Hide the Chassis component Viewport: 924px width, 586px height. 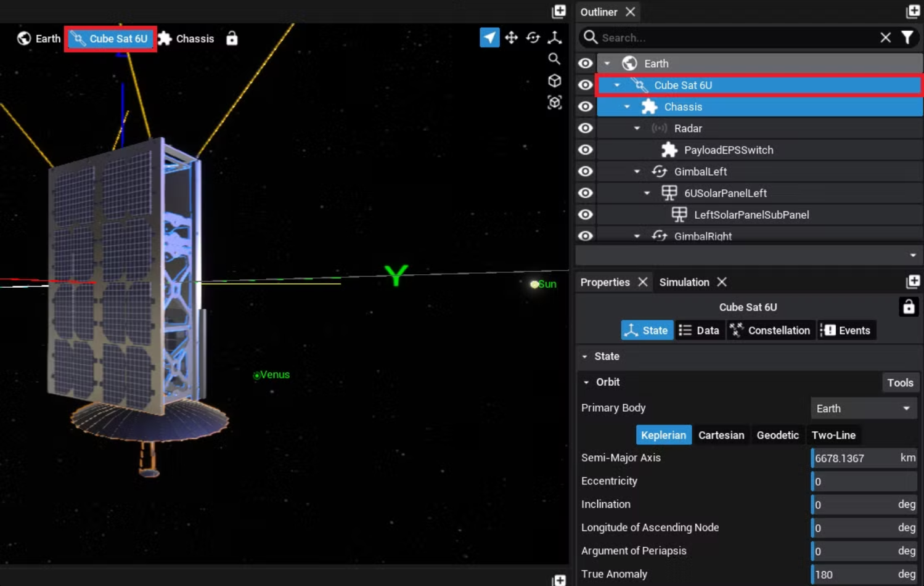pos(585,107)
